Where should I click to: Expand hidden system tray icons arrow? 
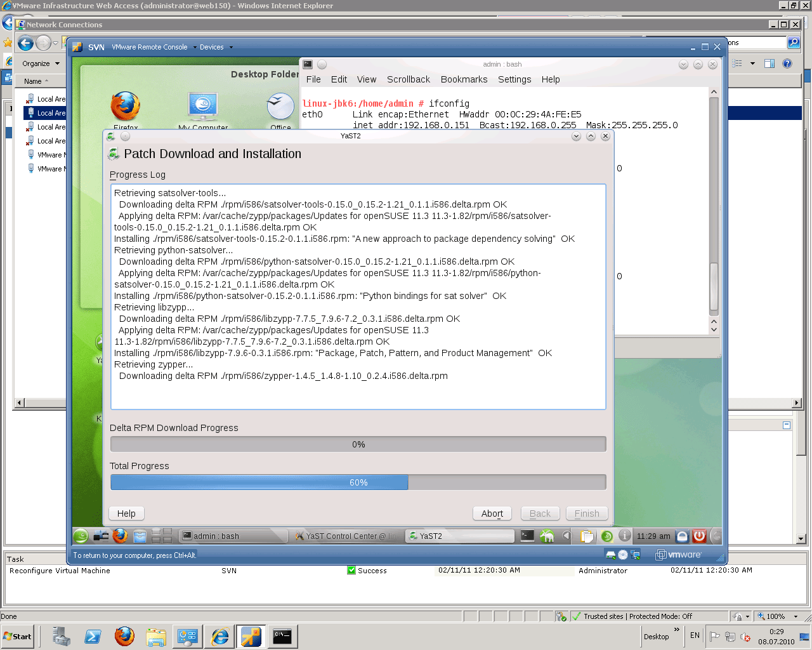pos(566,536)
